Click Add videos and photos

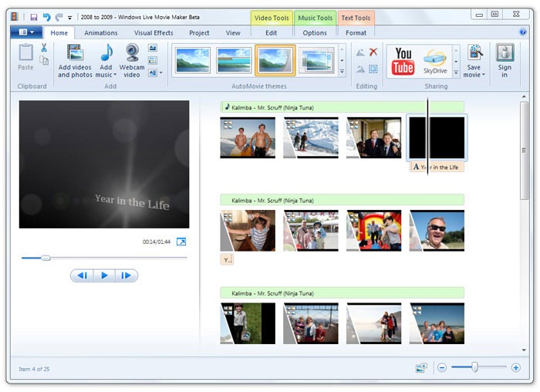75,61
